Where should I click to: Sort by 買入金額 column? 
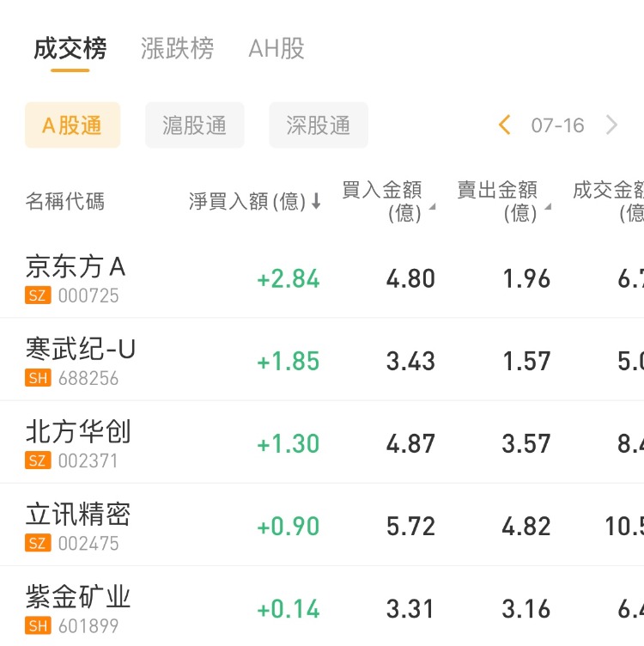pyautogui.click(x=388, y=201)
